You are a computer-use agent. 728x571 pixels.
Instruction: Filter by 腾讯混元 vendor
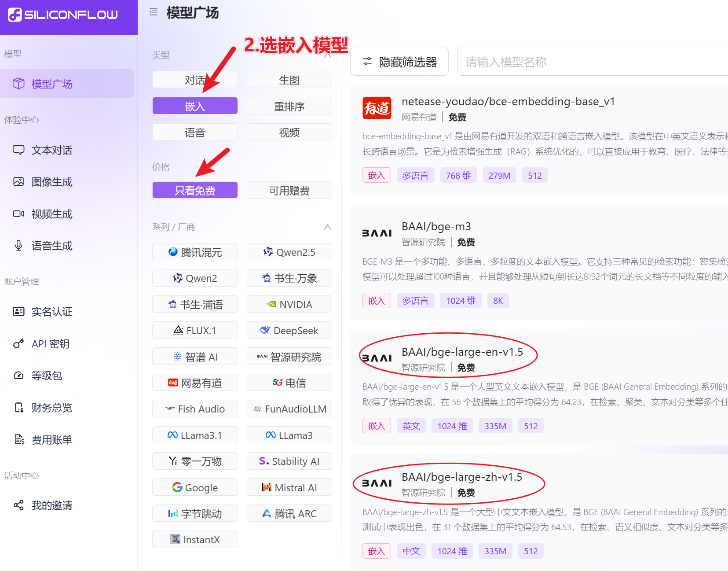[x=195, y=252]
